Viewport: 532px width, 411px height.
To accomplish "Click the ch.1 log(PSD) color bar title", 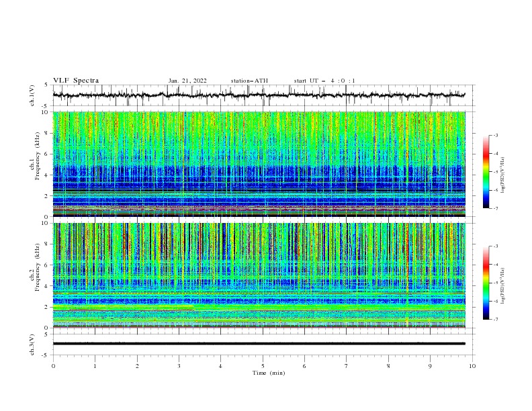I will [x=503, y=175].
